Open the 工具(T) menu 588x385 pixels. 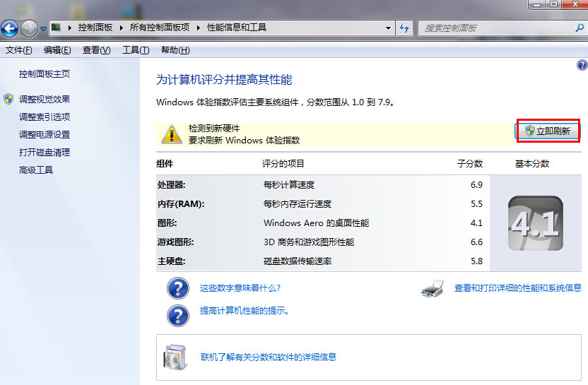(x=136, y=50)
